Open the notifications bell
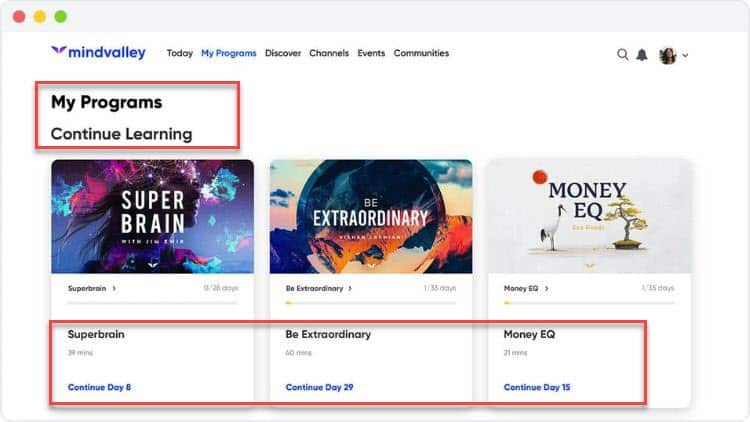The height and width of the screenshot is (422, 750). pyautogui.click(x=641, y=55)
